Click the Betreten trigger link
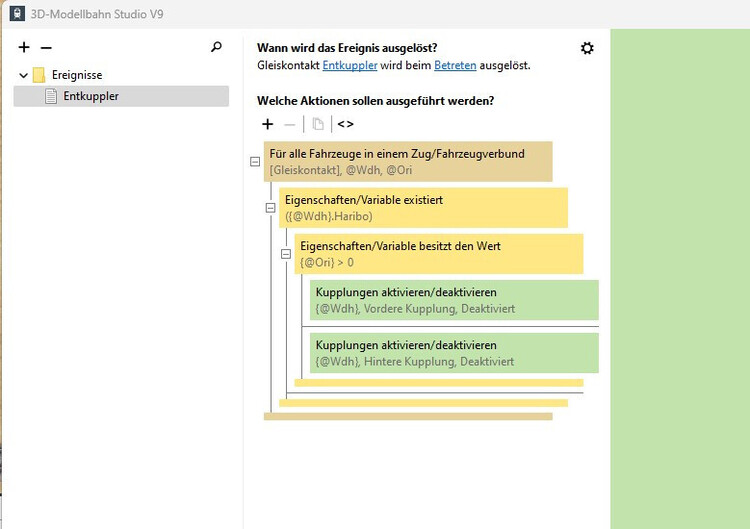The width and height of the screenshot is (750, 529). click(x=455, y=66)
